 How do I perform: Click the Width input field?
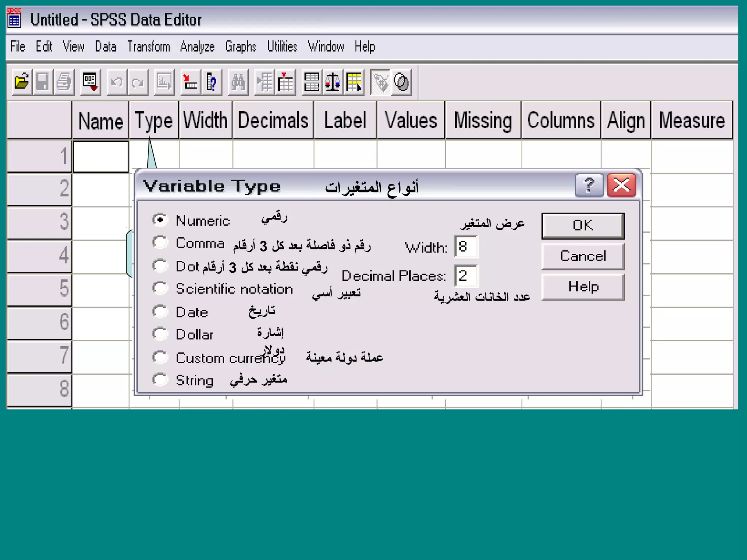(466, 246)
